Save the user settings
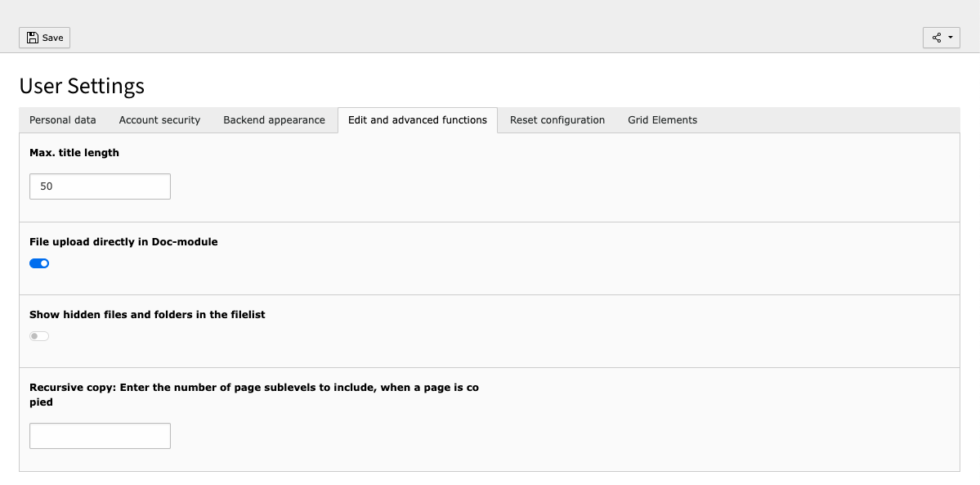Image resolution: width=980 pixels, height=485 pixels. tap(44, 37)
